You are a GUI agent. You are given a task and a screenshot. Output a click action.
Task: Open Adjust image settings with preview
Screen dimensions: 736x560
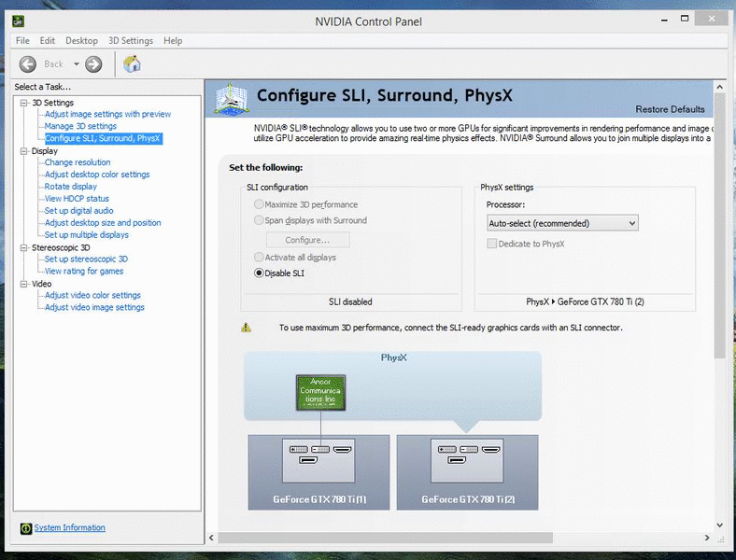click(108, 114)
